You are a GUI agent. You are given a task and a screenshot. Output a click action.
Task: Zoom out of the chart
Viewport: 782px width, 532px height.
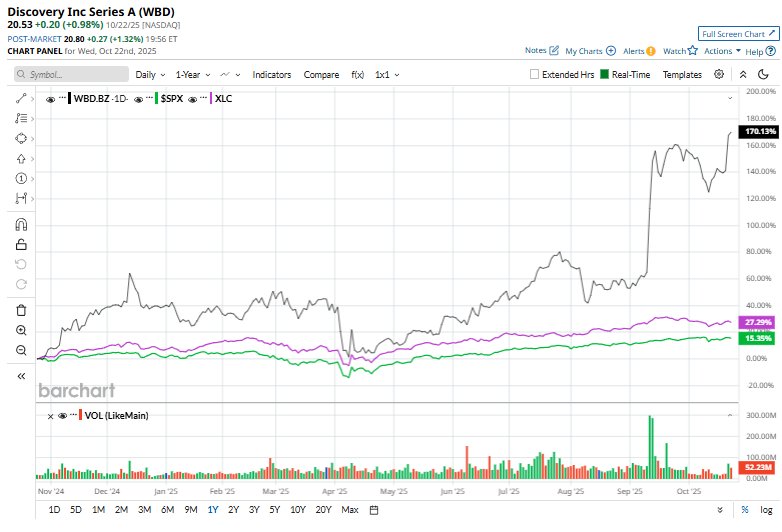[21, 350]
